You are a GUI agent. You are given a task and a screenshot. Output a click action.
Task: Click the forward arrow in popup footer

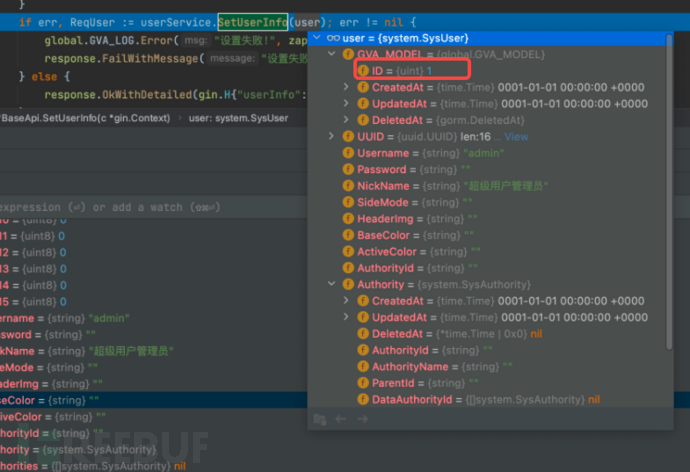[361, 419]
